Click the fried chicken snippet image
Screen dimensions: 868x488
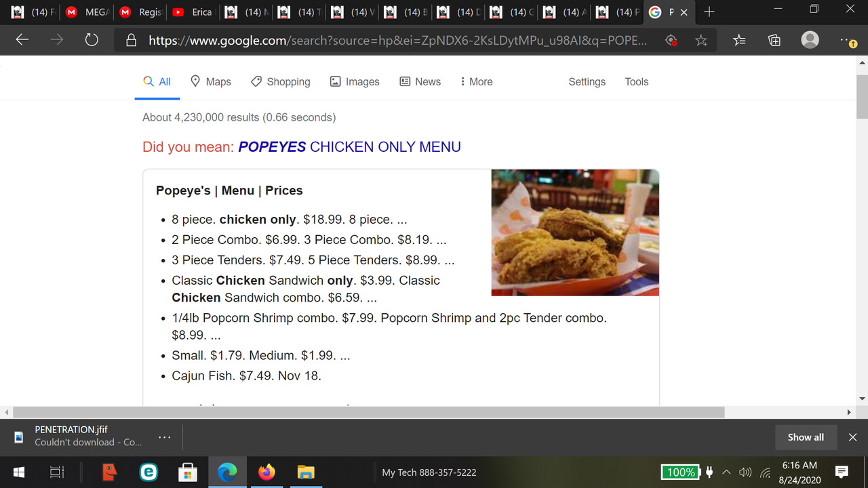[x=575, y=232]
